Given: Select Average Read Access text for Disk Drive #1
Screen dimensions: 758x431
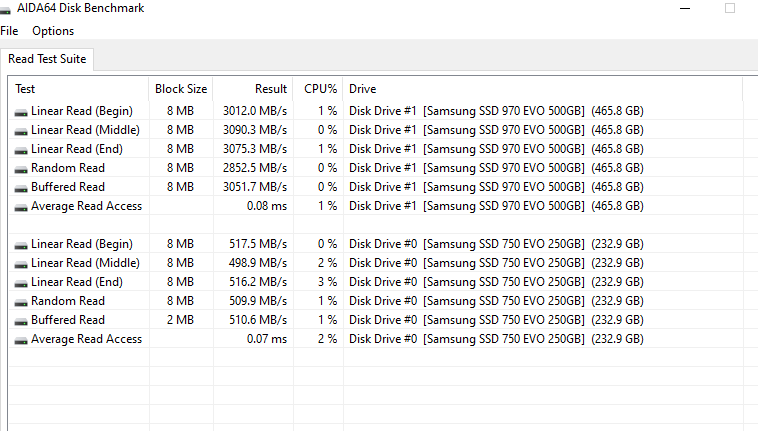Looking at the screenshot, I should click(x=87, y=206).
